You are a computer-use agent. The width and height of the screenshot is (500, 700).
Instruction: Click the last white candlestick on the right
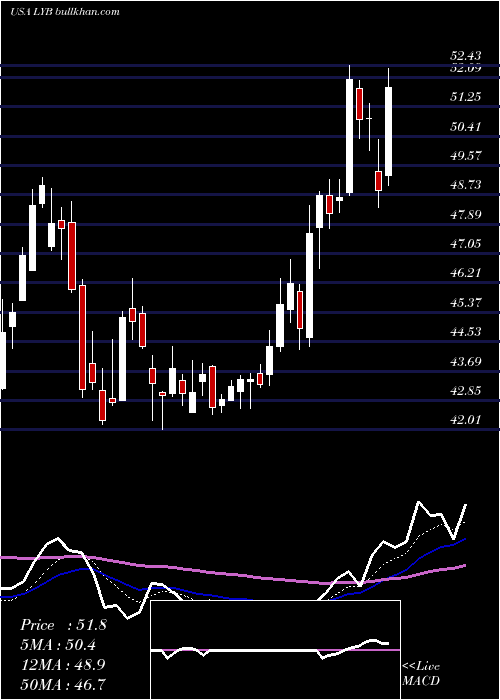click(388, 131)
